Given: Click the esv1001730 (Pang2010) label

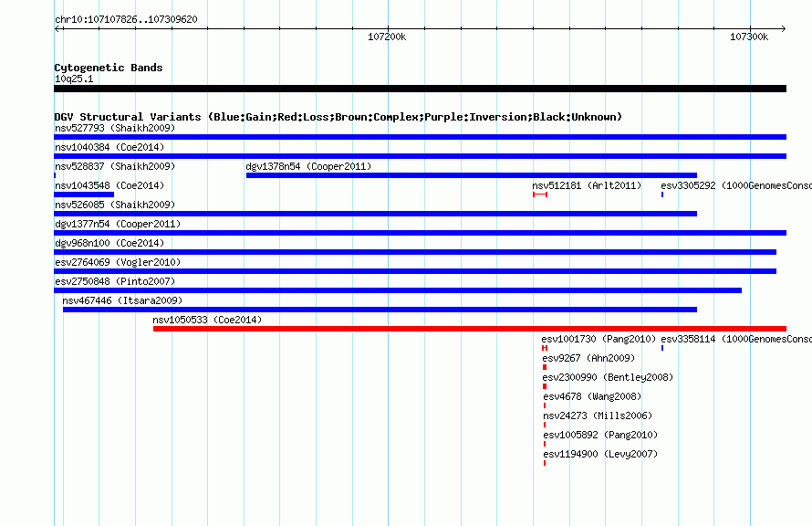Looking at the screenshot, I should [x=599, y=339].
